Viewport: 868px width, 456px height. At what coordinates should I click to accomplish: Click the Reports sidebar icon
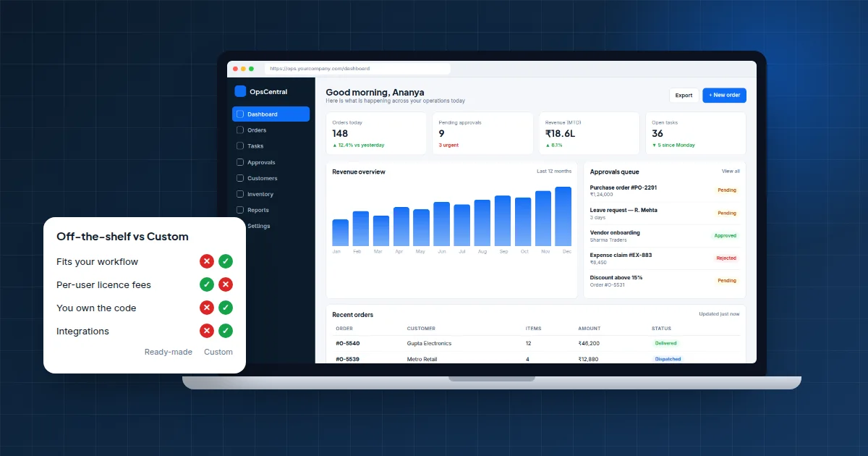pos(240,210)
